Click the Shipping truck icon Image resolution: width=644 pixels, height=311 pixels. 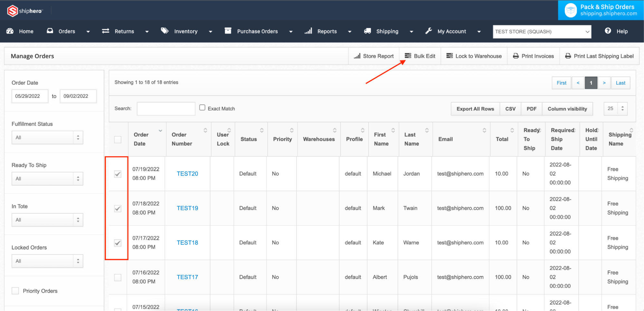point(368,31)
